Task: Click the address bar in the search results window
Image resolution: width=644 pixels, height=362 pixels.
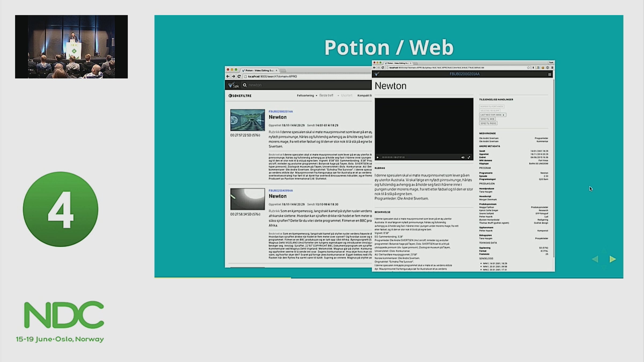Action: tap(307, 76)
